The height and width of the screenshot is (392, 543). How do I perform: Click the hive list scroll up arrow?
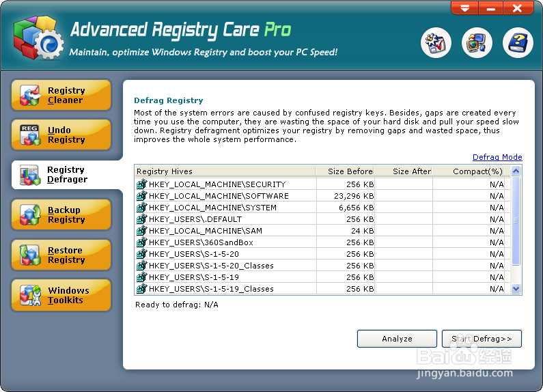pos(516,171)
